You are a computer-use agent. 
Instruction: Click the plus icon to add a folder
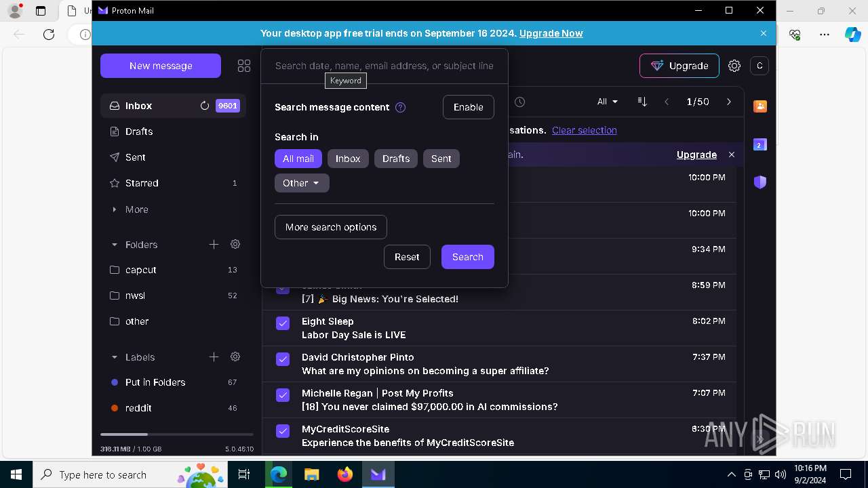click(x=214, y=244)
